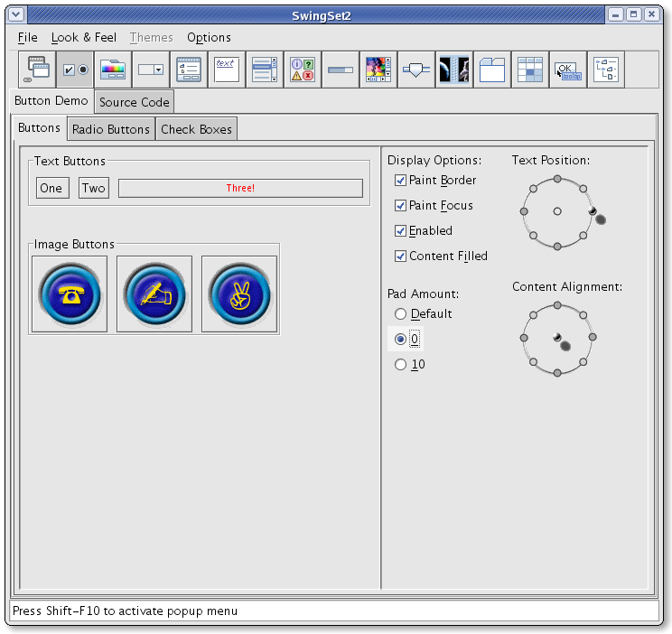Click the status bar Shift-F10 message
The image size is (672, 634).
pos(126,611)
